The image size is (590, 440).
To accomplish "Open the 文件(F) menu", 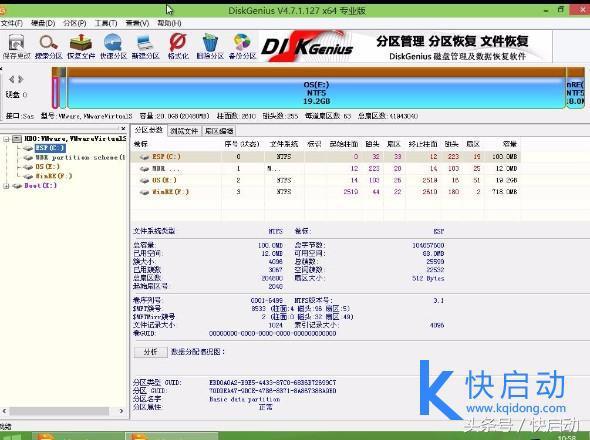I will [x=11, y=23].
